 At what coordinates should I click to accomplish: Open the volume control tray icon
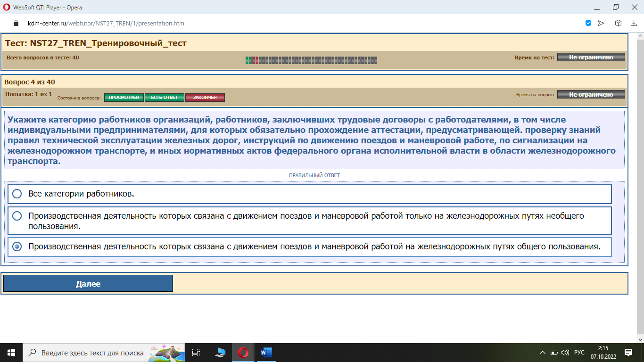(565, 353)
